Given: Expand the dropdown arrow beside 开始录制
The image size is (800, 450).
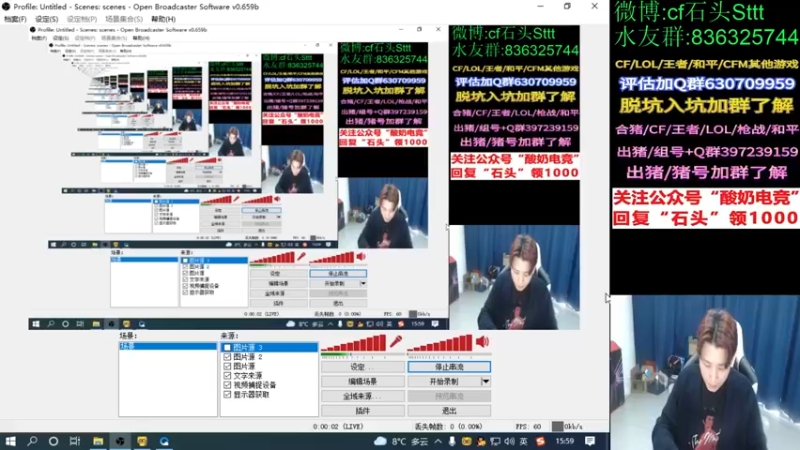Looking at the screenshot, I should (486, 381).
